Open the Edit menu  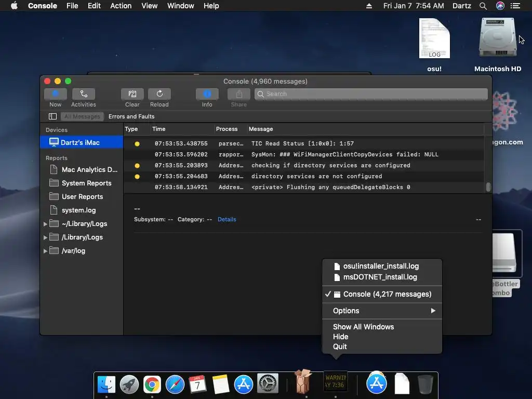pyautogui.click(x=94, y=6)
